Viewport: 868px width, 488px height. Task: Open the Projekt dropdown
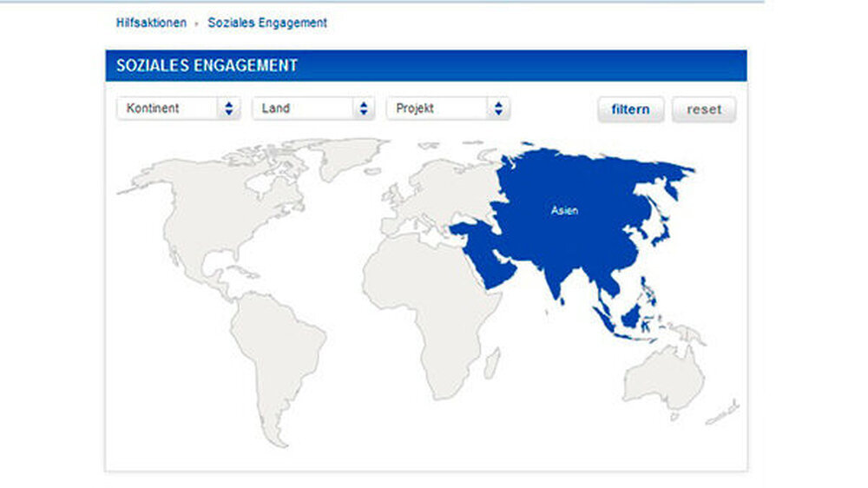point(448,109)
